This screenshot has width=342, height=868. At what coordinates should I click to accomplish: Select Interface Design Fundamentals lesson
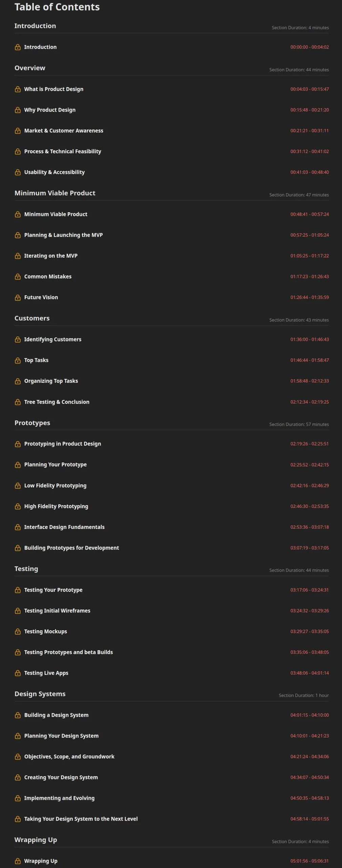point(64,527)
